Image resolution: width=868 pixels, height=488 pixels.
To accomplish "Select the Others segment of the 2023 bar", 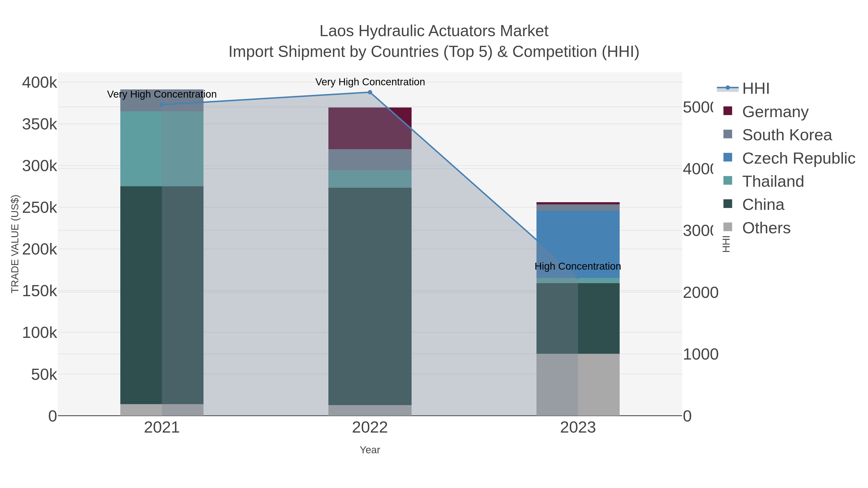I will point(578,385).
